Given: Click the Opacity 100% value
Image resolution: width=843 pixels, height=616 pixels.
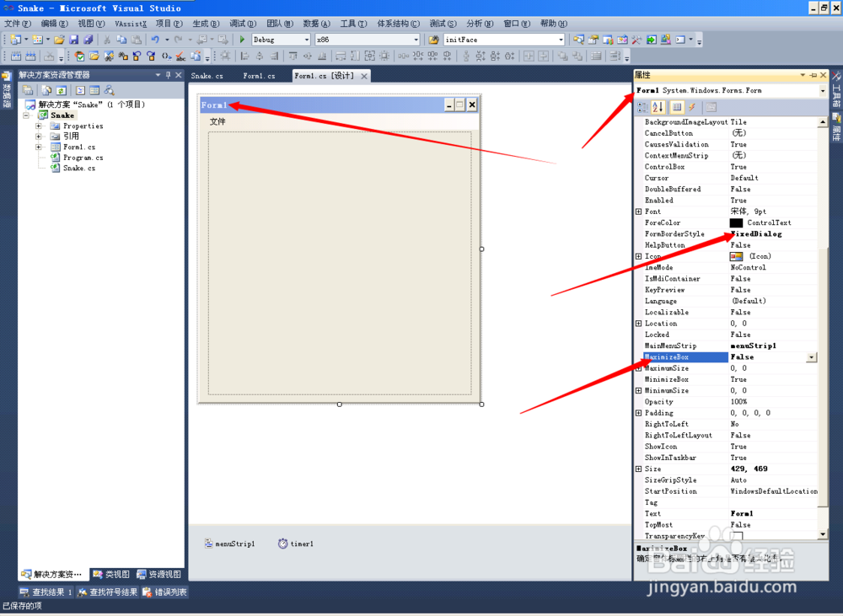Looking at the screenshot, I should pyautogui.click(x=738, y=402).
